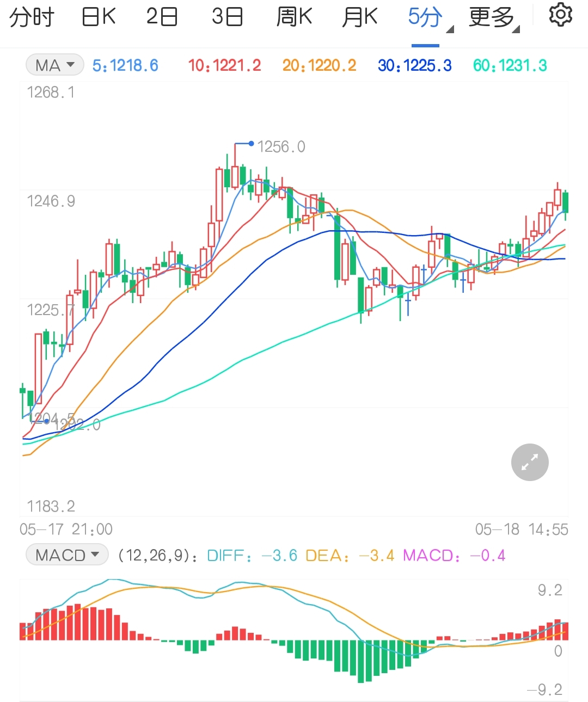Click the DEA: -3.4 value
The height and width of the screenshot is (702, 588).
[350, 556]
